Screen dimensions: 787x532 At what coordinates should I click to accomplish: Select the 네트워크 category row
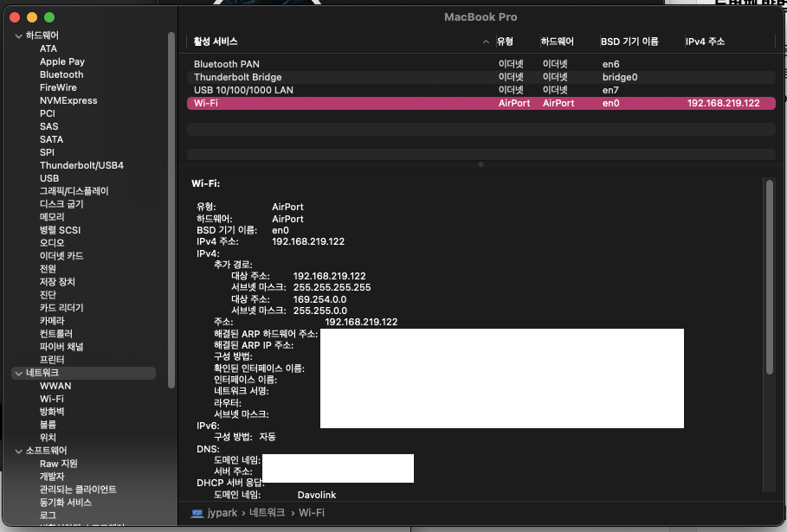[83, 373]
